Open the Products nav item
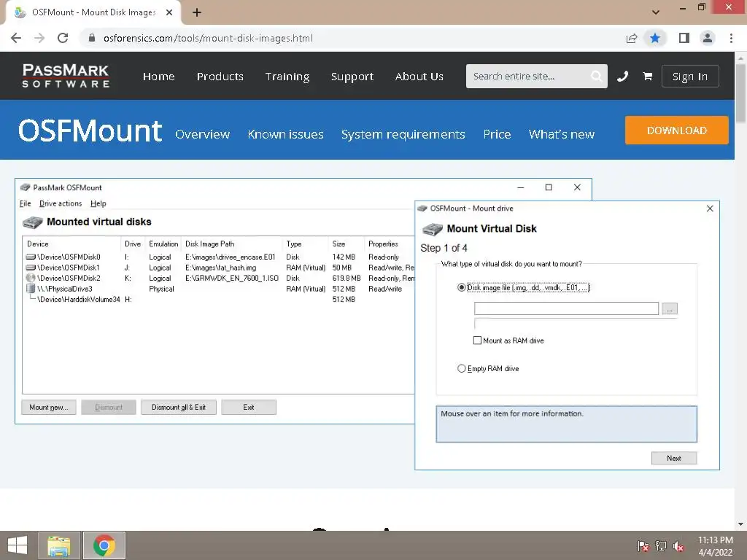 (220, 76)
